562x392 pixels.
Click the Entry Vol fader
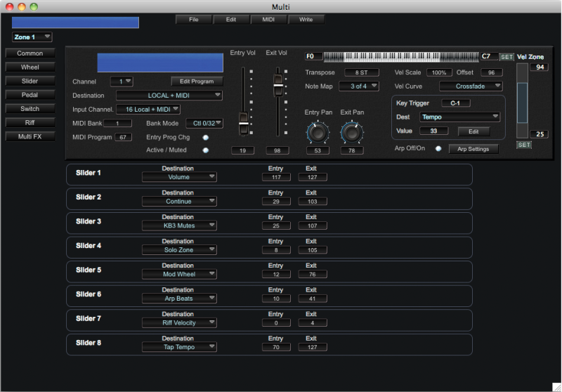pyautogui.click(x=244, y=123)
